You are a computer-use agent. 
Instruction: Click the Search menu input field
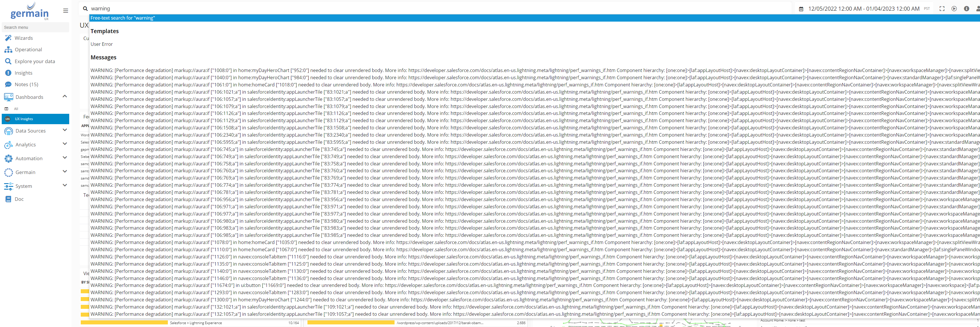(x=35, y=27)
